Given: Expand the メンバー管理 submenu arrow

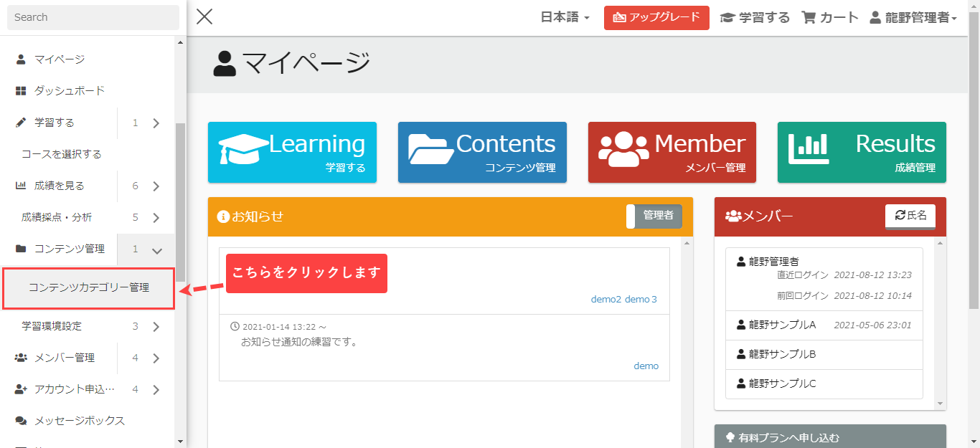Looking at the screenshot, I should click(156, 358).
